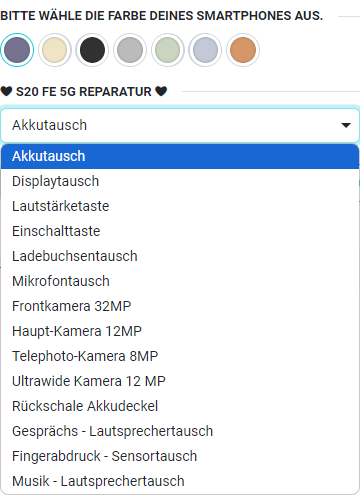
Task: Select the purple-gray smartphone color
Action: 17,50
